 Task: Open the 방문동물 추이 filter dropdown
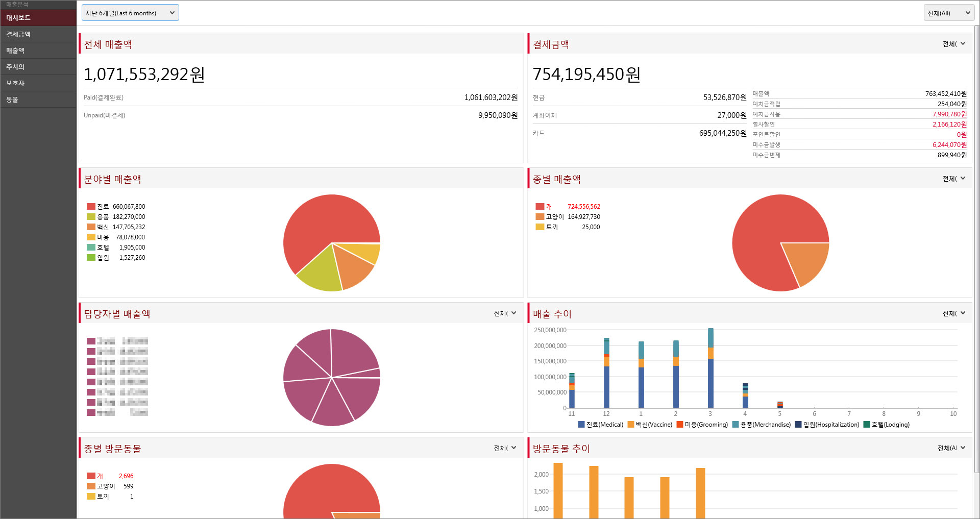coord(952,448)
